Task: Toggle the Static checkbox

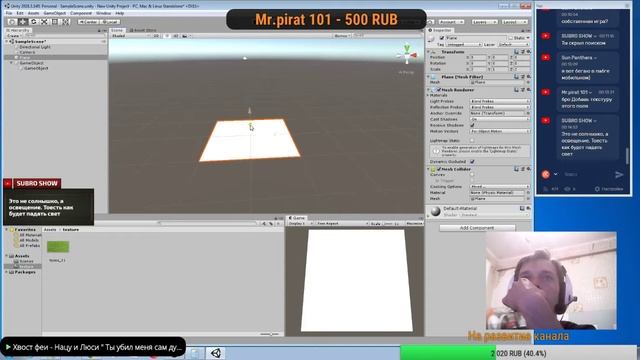Action: (x=511, y=38)
